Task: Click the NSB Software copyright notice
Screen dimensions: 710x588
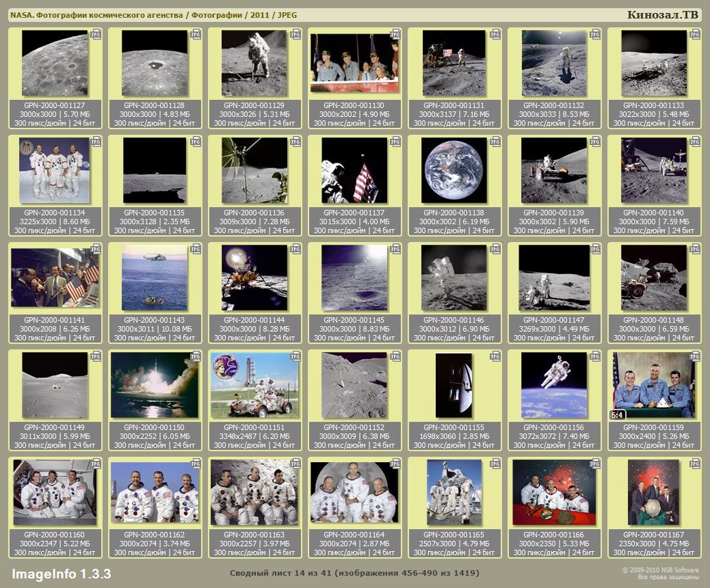Action: pos(660,573)
